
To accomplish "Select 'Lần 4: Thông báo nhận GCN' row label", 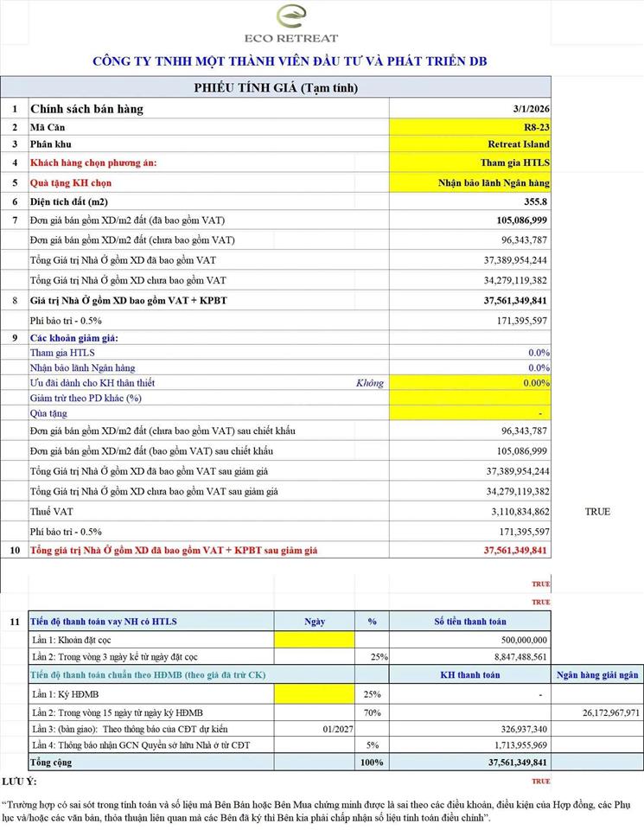I will (x=141, y=745).
